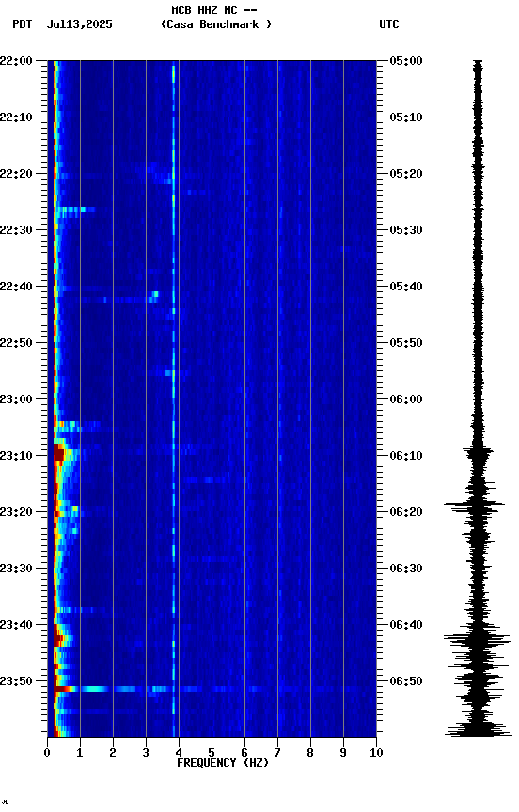Click the 'UTC' timezone label
The image size is (519, 812).
click(x=389, y=24)
